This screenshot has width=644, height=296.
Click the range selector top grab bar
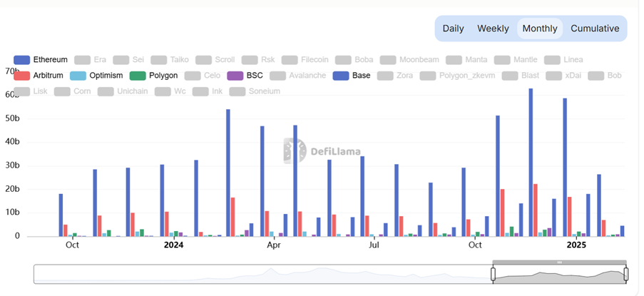[559, 262]
